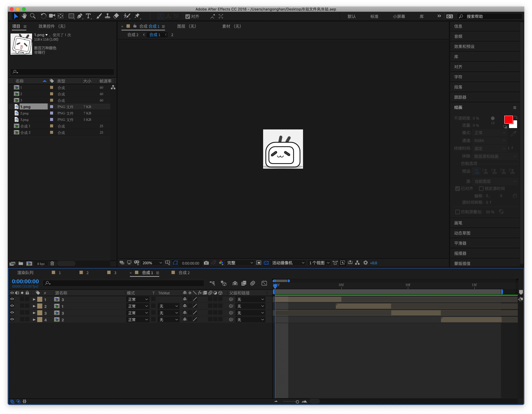The image size is (532, 414).
Task: Toggle the mask and shape path visibility
Action: coord(175,263)
